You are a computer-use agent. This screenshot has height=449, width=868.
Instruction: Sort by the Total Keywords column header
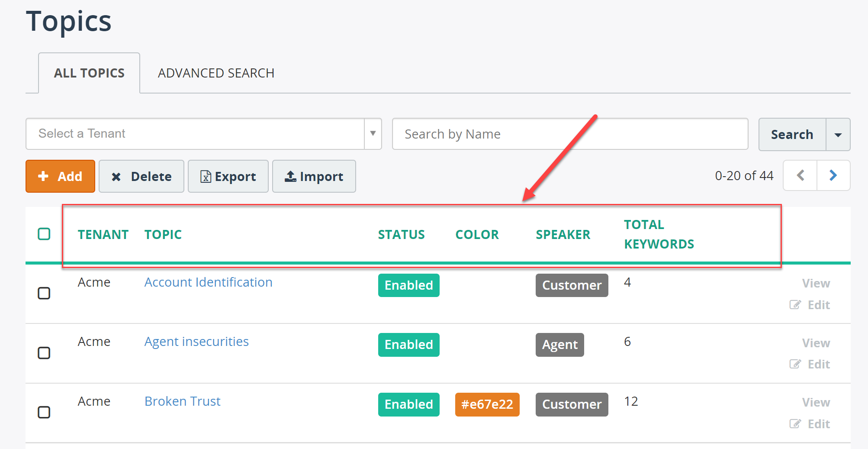tap(659, 234)
